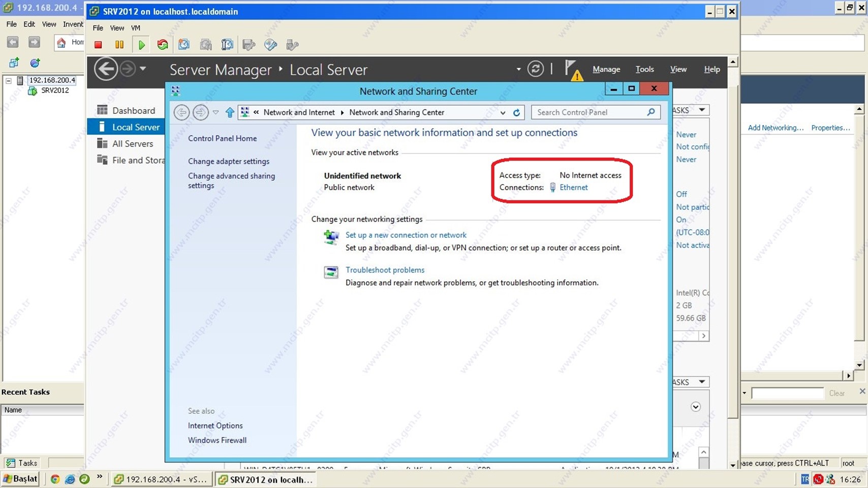Click the Tasks button in the vSphere status bar
This screenshot has height=488, width=868.
tap(22, 463)
